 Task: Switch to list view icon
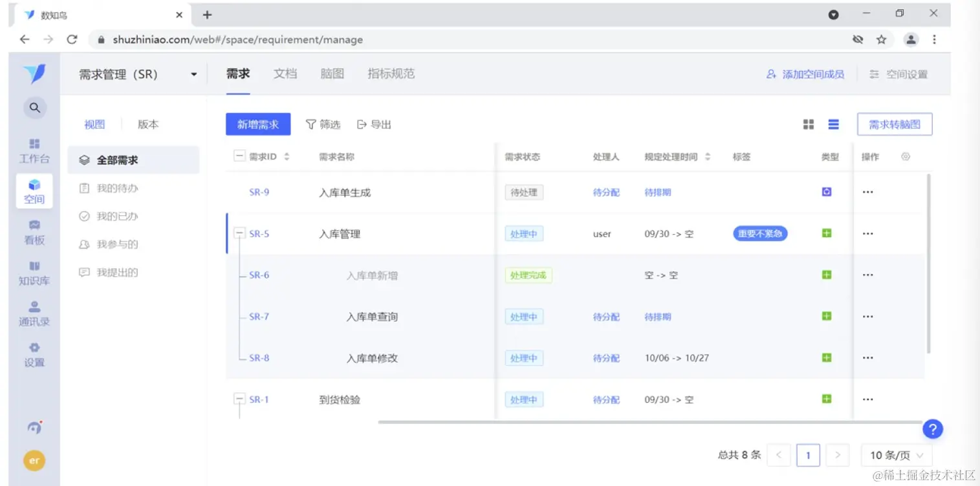coord(834,124)
